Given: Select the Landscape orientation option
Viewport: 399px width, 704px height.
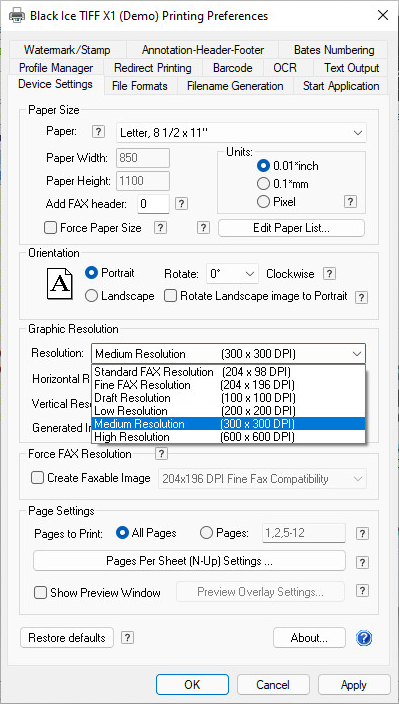Looking at the screenshot, I should pos(91,296).
